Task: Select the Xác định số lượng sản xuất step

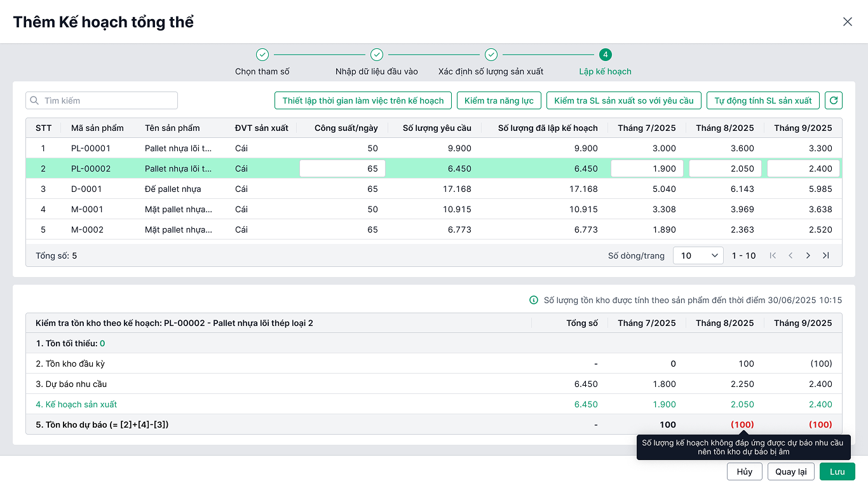Action: click(x=491, y=55)
